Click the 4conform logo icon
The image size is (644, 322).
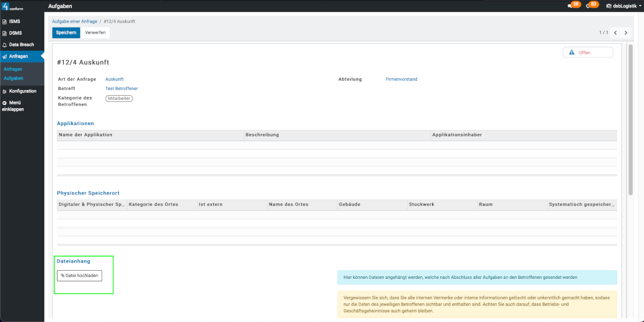pos(6,6)
